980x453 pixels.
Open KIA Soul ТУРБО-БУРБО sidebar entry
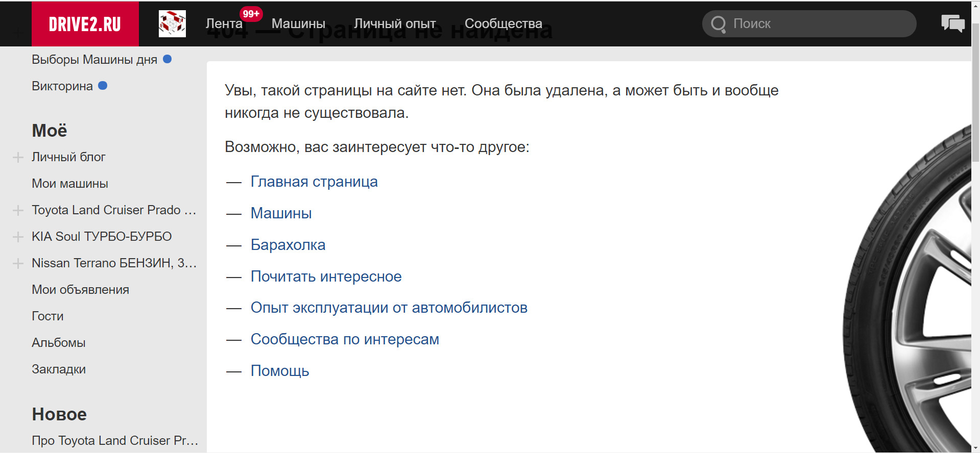click(x=102, y=237)
